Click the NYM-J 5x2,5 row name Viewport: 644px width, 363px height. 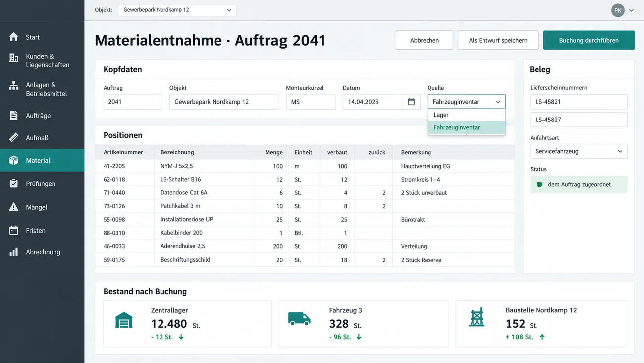coord(177,166)
